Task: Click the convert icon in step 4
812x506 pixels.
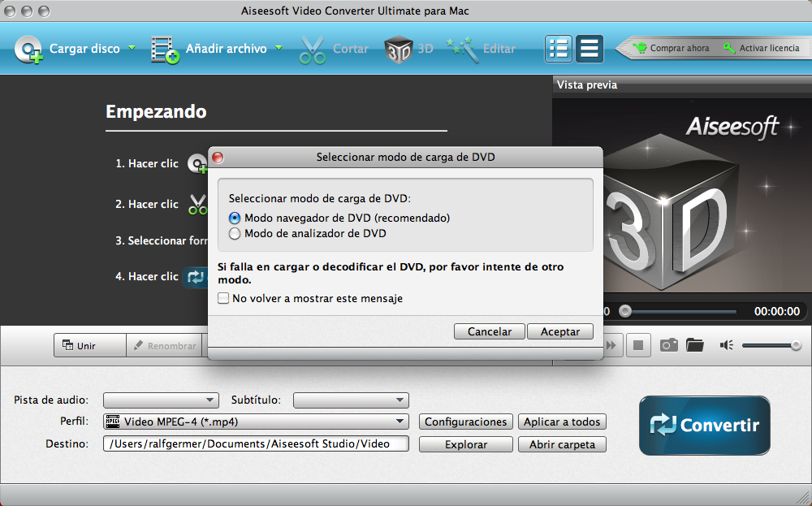Action: tap(195, 278)
